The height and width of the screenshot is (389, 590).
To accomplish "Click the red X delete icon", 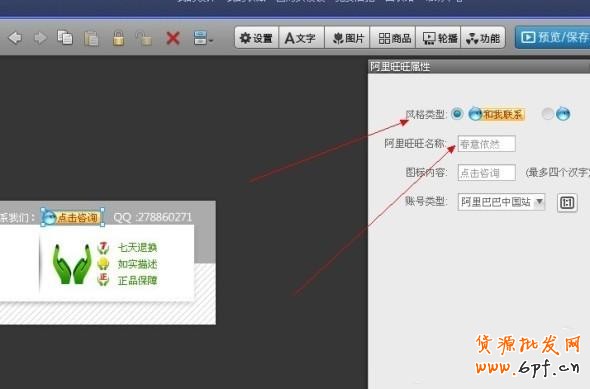I will (173, 38).
